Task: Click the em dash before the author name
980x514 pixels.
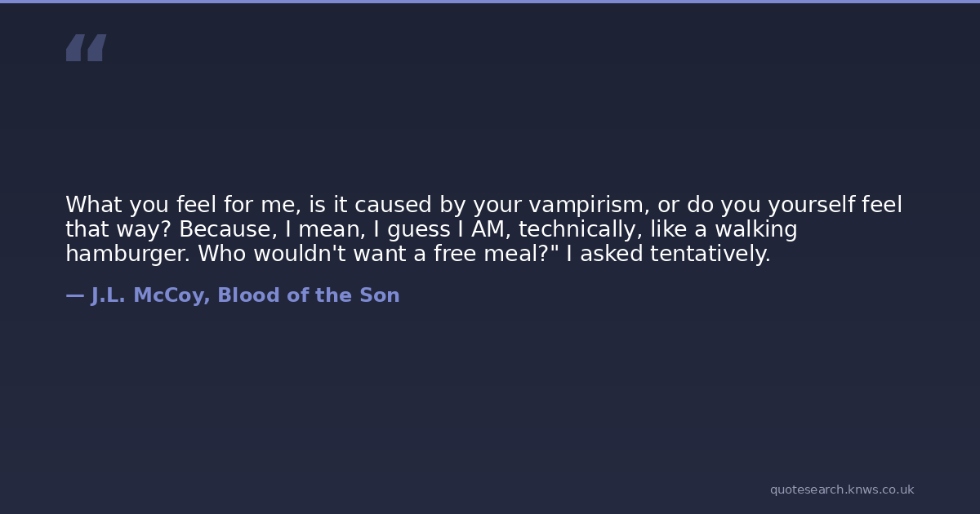Action: click(75, 295)
